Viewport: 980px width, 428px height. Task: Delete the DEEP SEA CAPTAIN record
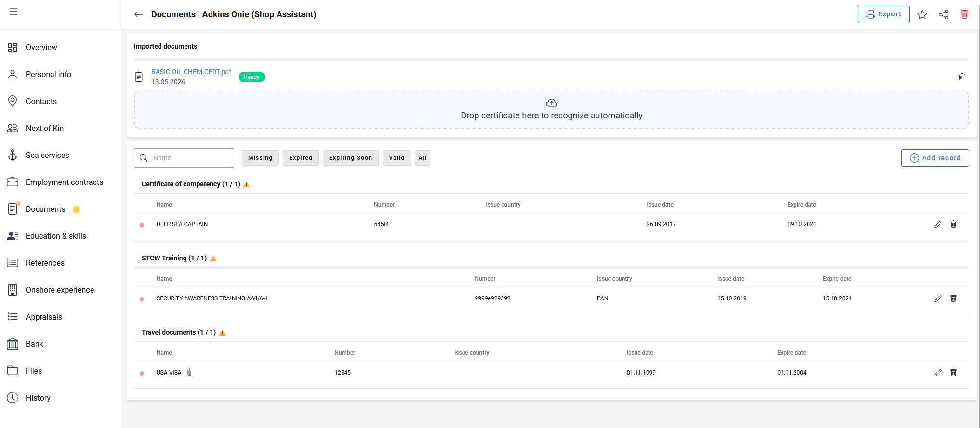click(954, 224)
